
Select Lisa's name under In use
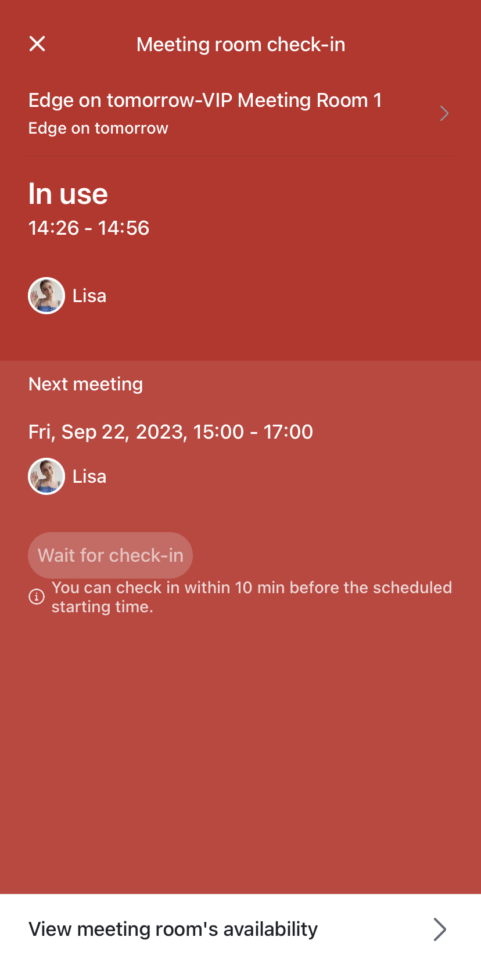89,296
